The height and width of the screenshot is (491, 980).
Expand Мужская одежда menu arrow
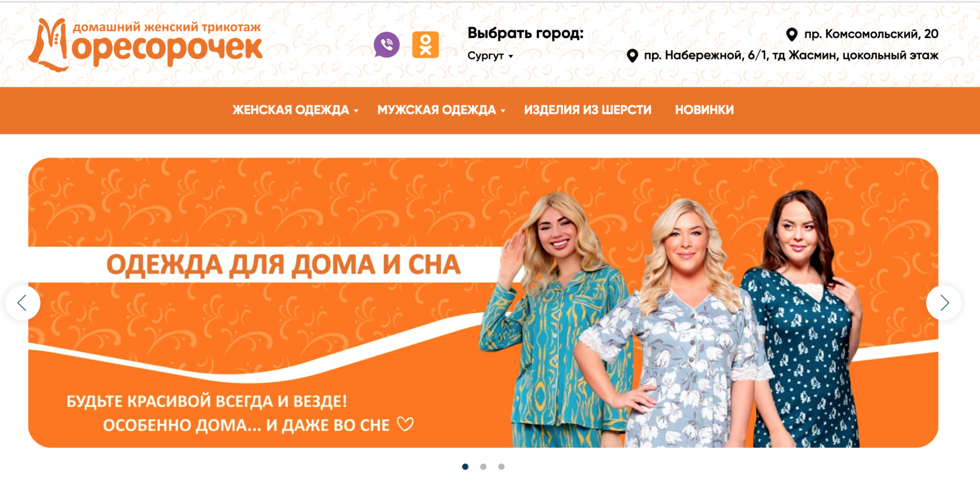point(503,111)
